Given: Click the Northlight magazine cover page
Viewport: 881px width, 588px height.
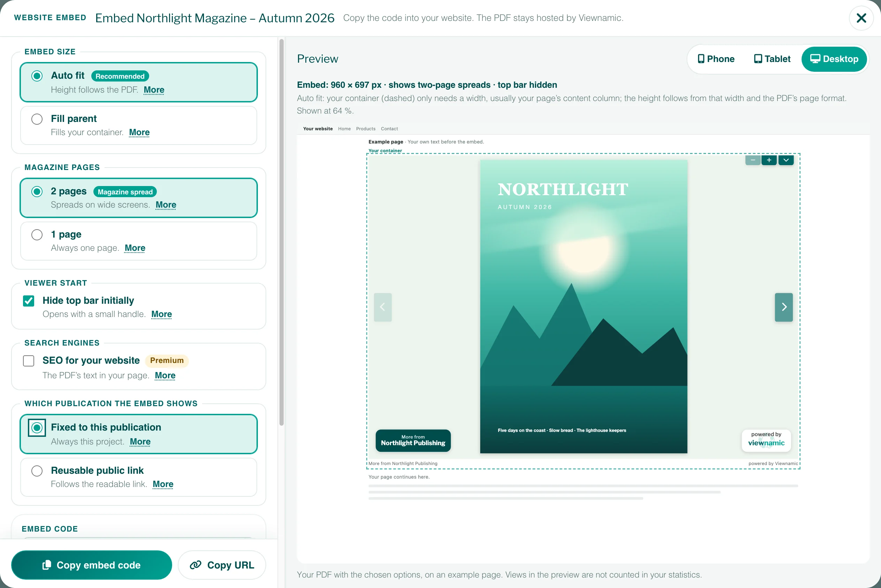Looking at the screenshot, I should pyautogui.click(x=584, y=307).
